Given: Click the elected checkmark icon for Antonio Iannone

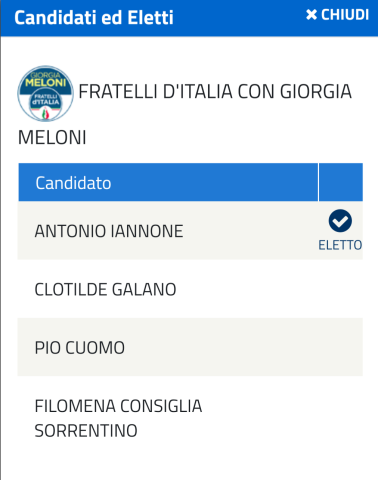Looking at the screenshot, I should pos(340,221).
